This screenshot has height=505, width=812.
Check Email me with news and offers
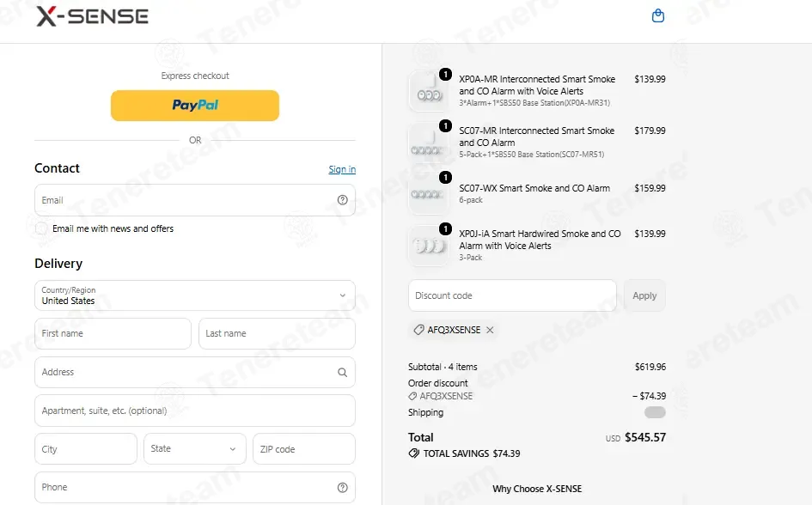click(41, 228)
